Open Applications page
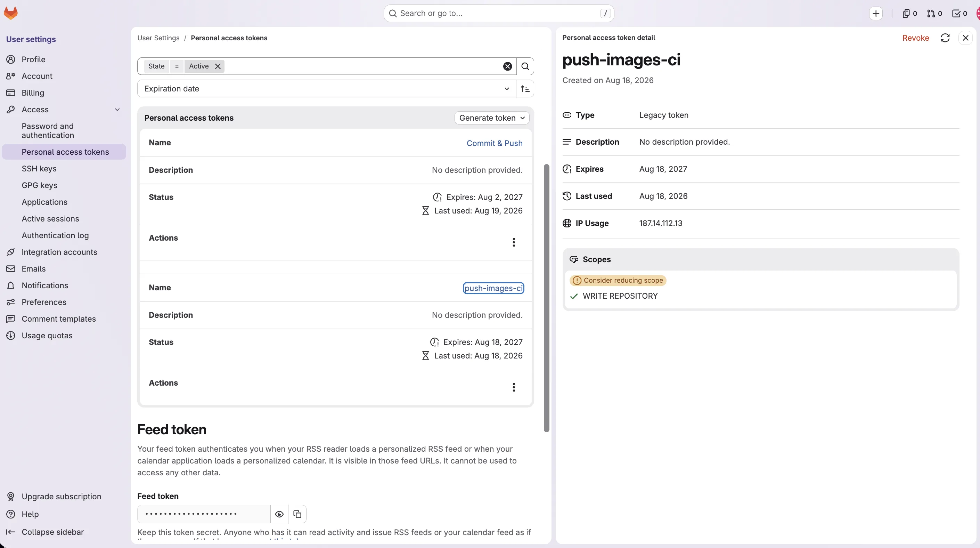Screen dimensions: 980x548 pyautogui.click(x=64, y=202)
